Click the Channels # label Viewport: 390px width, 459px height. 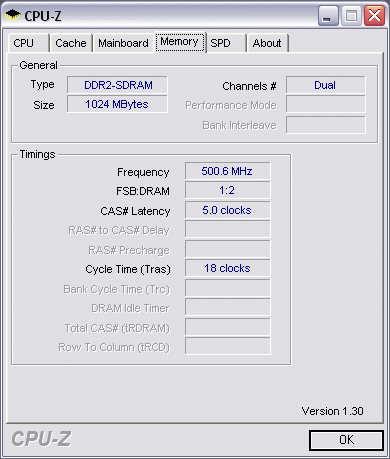click(x=249, y=86)
